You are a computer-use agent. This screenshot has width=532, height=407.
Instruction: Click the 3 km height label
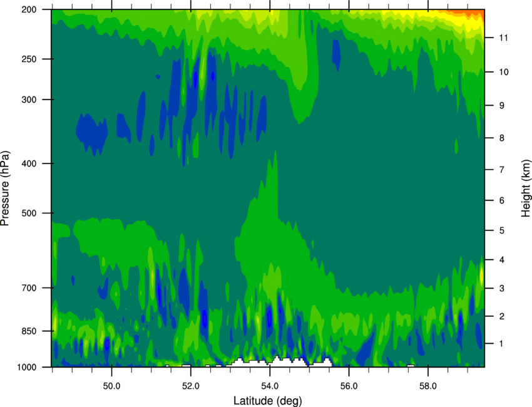pyautogui.click(x=502, y=288)
